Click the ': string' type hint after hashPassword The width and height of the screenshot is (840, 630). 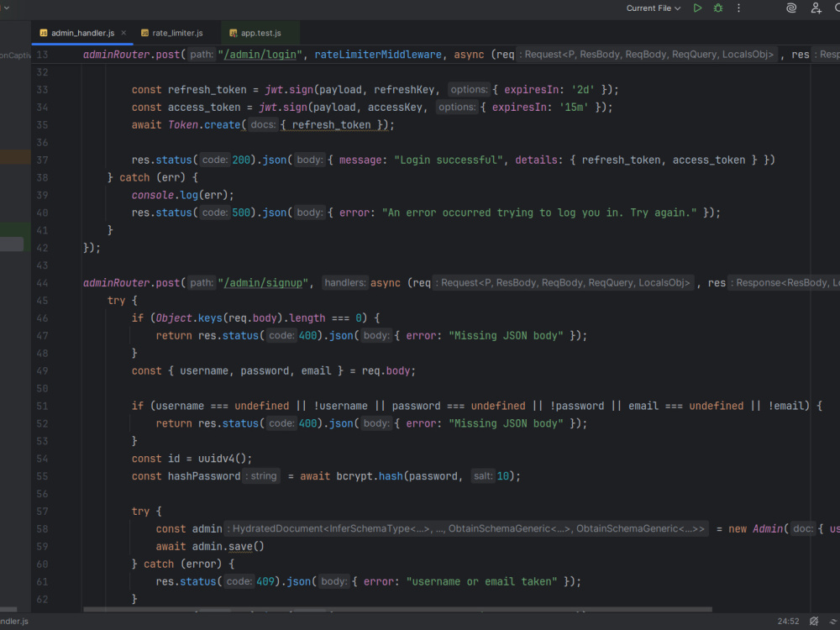(261, 476)
